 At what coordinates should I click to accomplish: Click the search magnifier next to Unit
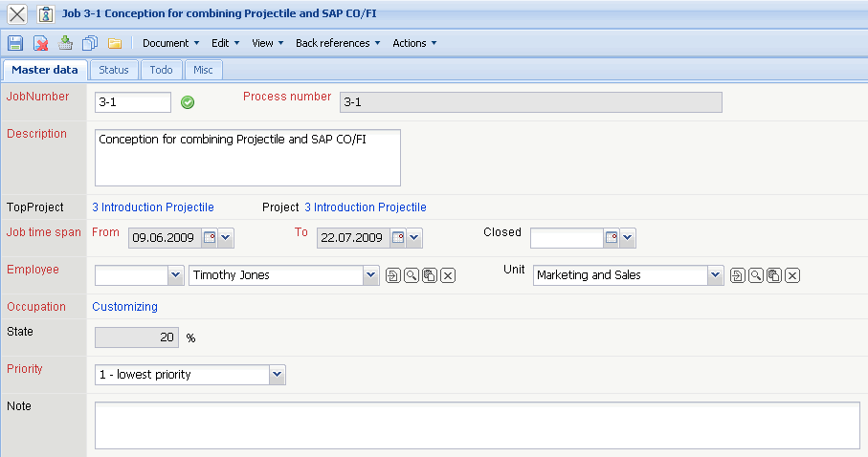click(755, 275)
